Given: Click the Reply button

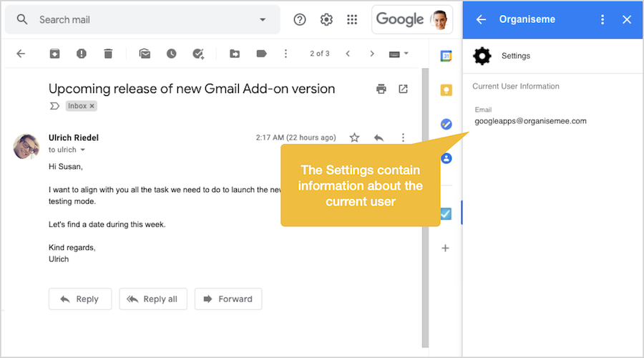Looking at the screenshot, I should pyautogui.click(x=80, y=299).
